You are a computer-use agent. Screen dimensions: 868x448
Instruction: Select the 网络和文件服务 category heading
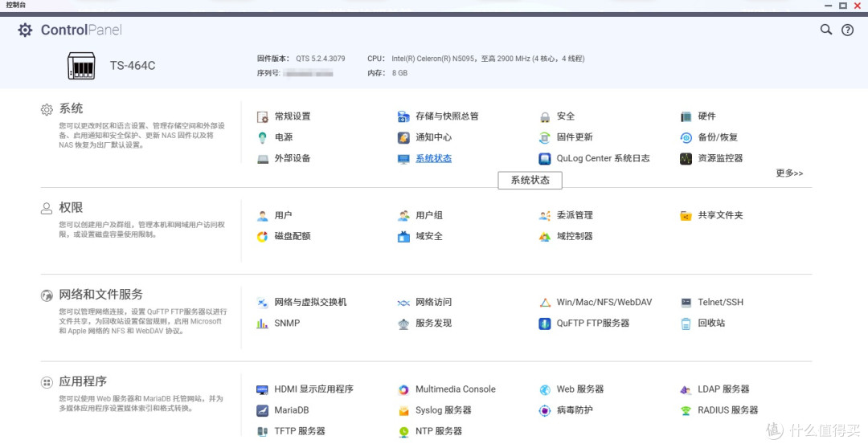[x=100, y=294]
